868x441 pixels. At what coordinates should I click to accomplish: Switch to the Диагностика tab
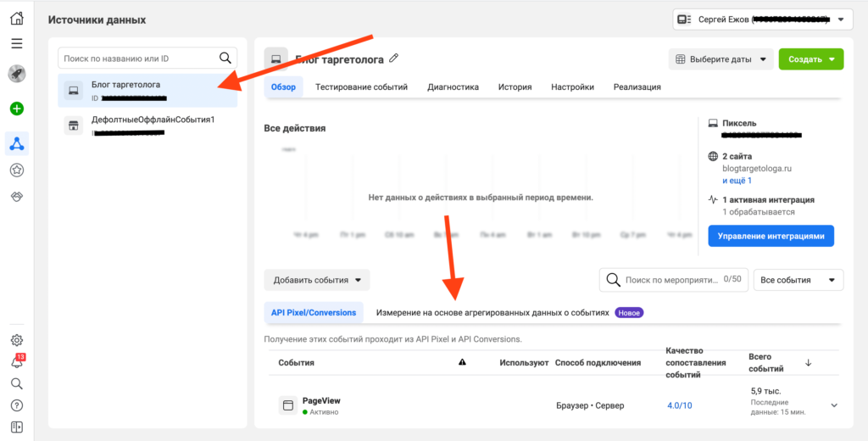(x=453, y=87)
